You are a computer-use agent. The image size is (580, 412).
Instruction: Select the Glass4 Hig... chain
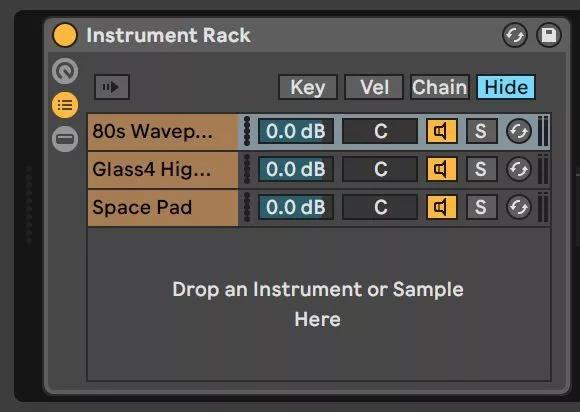163,169
